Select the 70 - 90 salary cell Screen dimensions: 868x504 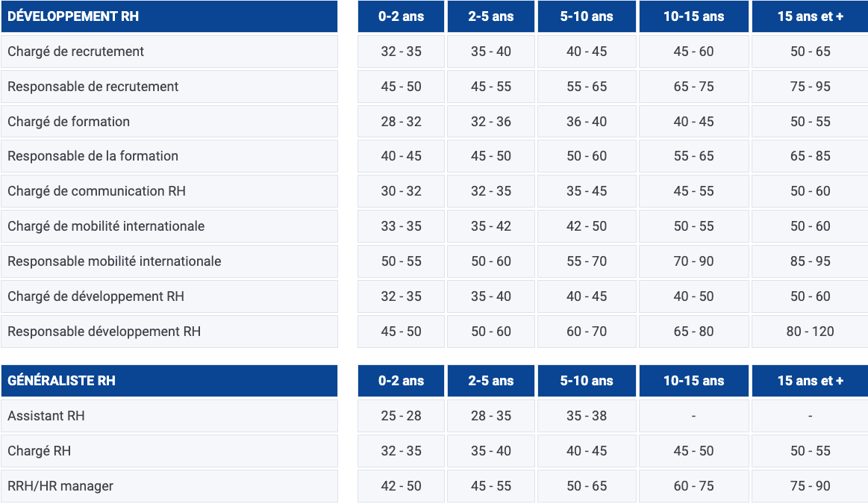pos(693,261)
